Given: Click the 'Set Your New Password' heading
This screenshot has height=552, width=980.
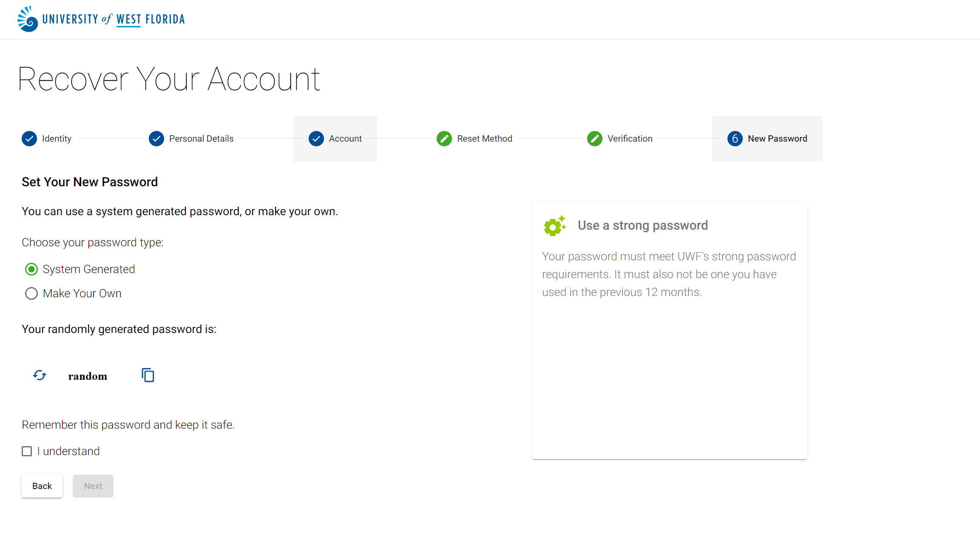Looking at the screenshot, I should pos(90,182).
